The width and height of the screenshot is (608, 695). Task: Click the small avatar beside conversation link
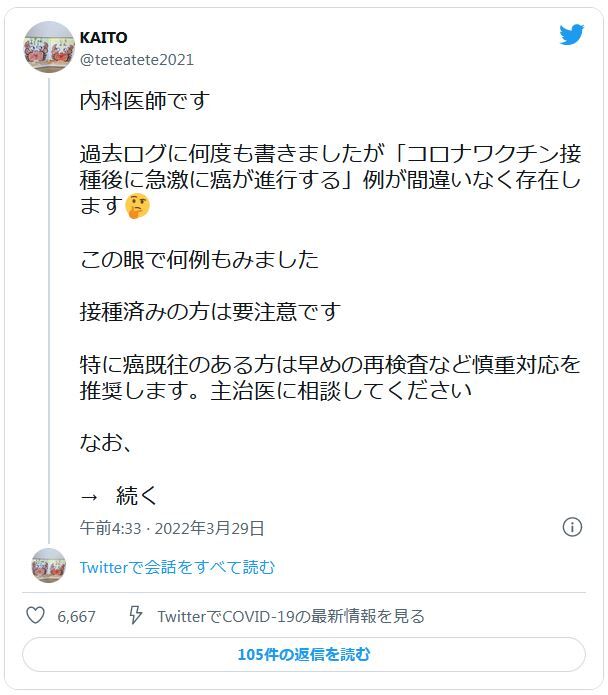point(49,566)
